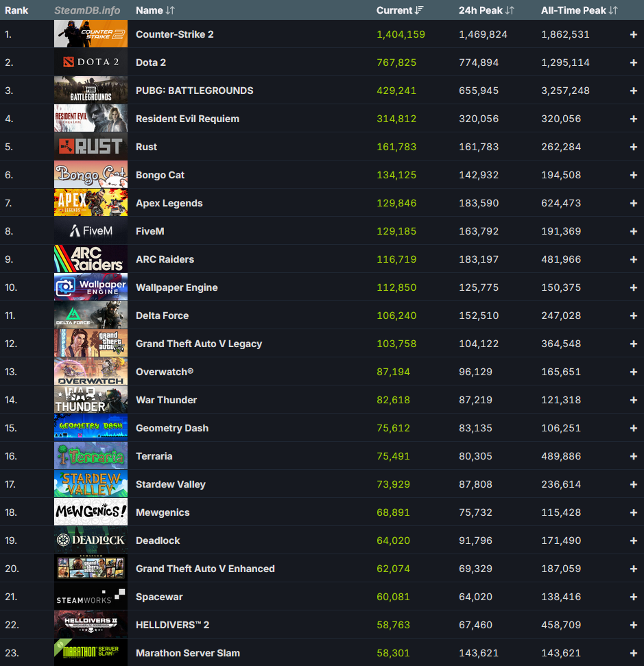Sort table by Name column header
Screen dimensions: 644x666
click(155, 10)
